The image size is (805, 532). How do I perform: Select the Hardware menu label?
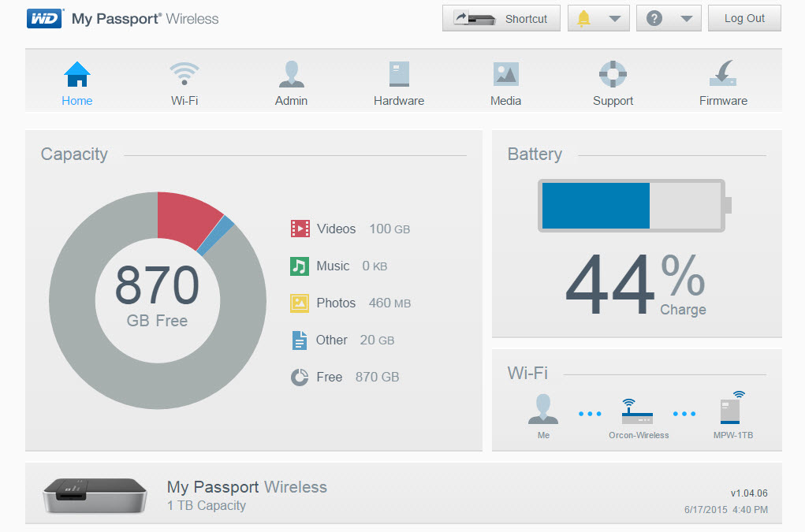pos(399,101)
